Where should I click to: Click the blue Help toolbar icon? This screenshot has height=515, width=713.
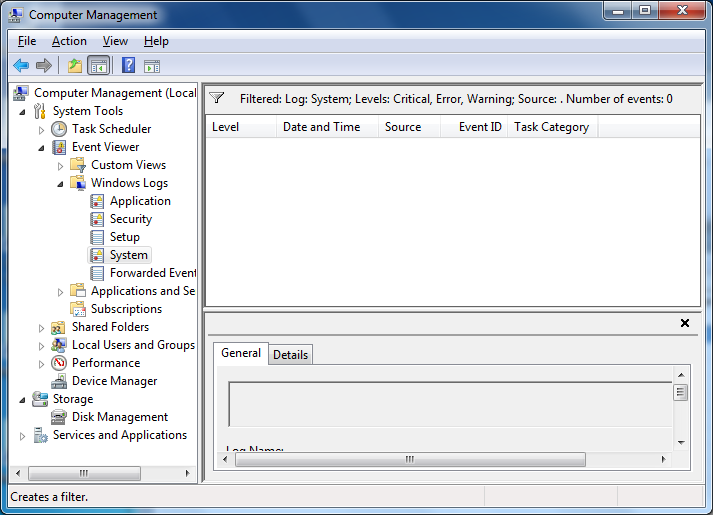[x=128, y=66]
